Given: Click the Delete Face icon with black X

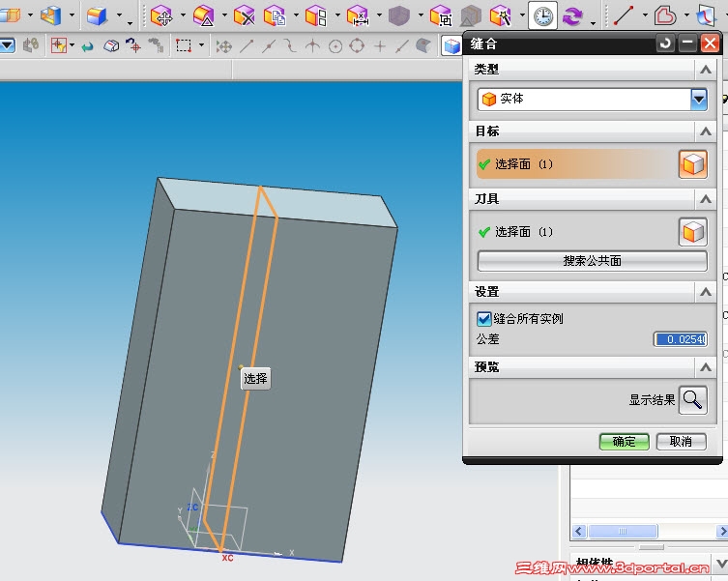Looking at the screenshot, I should [245, 15].
